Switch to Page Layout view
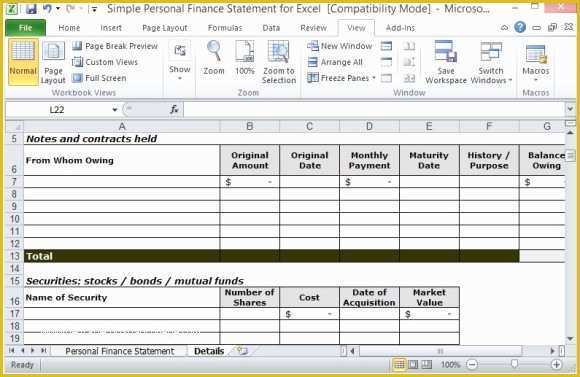580x377 pixels. click(x=53, y=62)
